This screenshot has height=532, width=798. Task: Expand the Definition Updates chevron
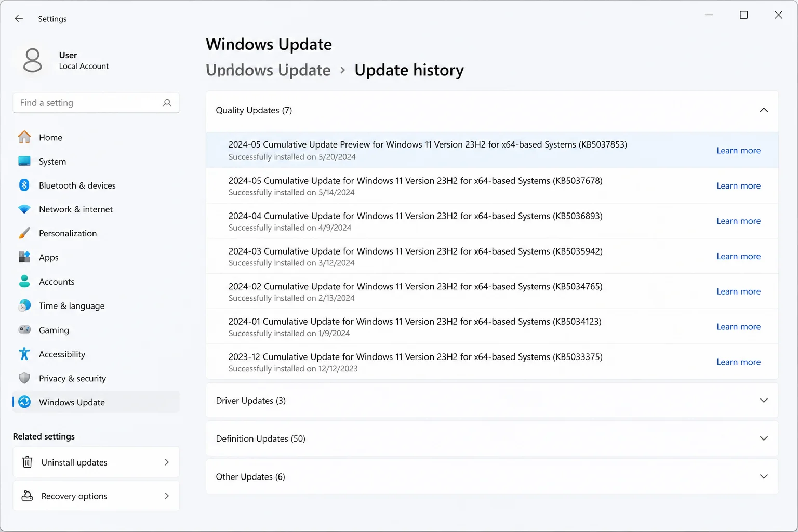pyautogui.click(x=764, y=438)
